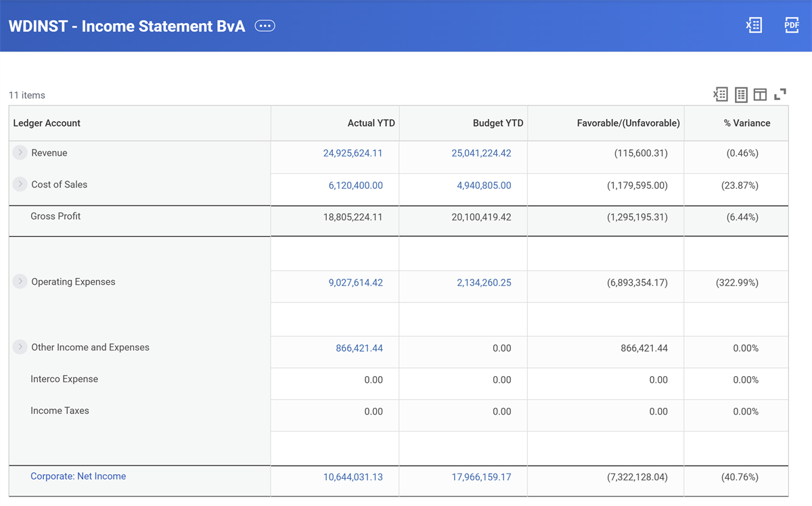Screen dimensions: 812x506
Task: Open Other Income actual 866,421.44
Action: [359, 348]
